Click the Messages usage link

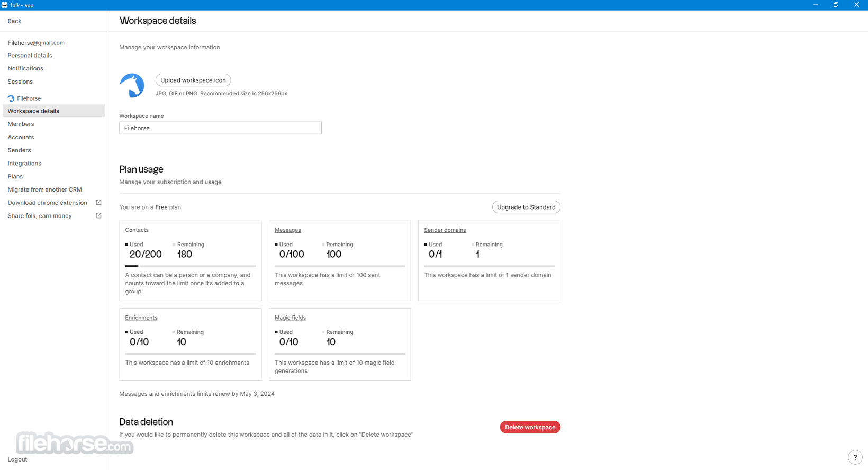(x=288, y=230)
